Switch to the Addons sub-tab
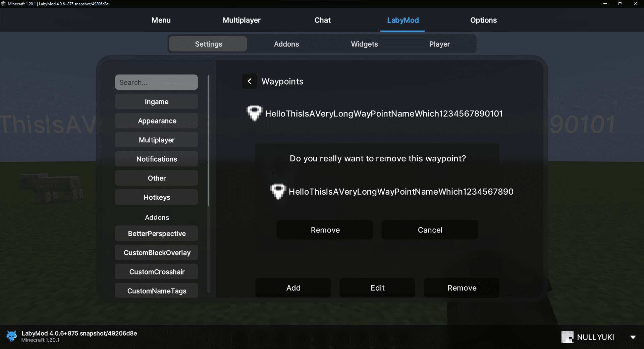 [x=286, y=44]
